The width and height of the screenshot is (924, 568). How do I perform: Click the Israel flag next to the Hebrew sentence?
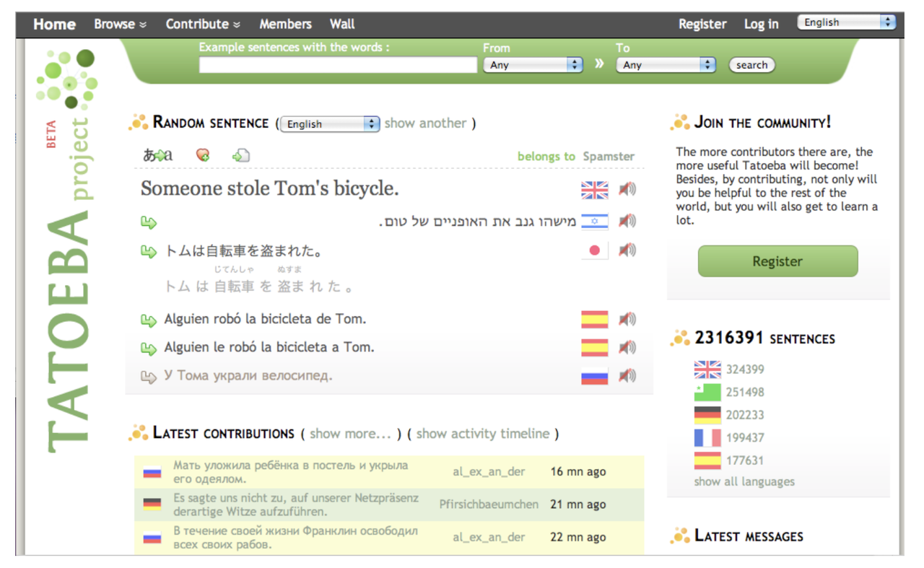pos(595,222)
